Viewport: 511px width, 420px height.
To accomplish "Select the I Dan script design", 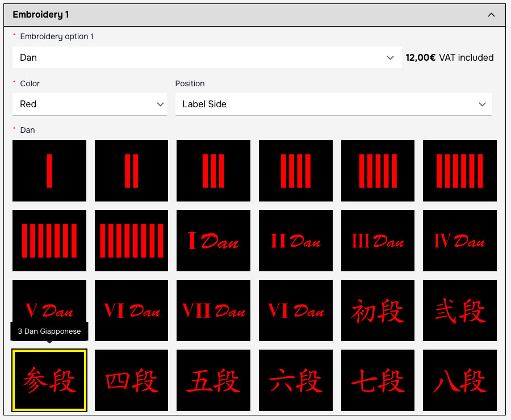I will click(x=213, y=241).
